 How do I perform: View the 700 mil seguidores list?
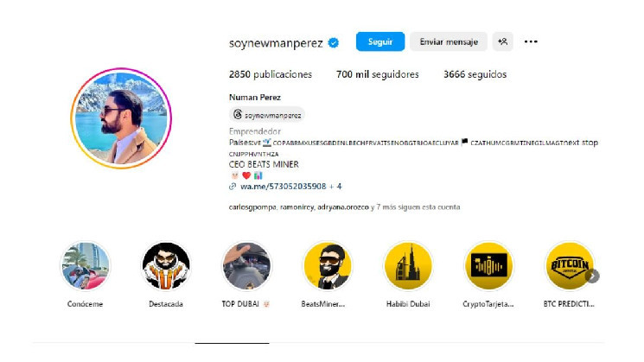click(378, 74)
